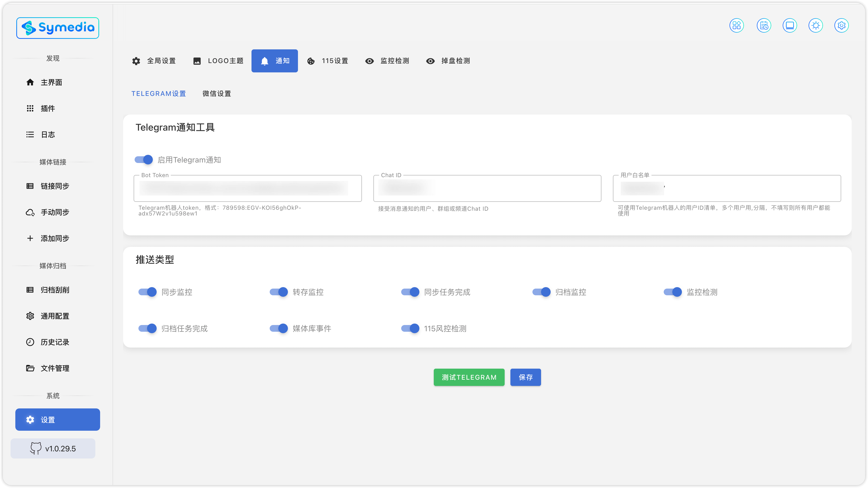
Task: Click the home icon beside 主界面
Action: click(30, 82)
